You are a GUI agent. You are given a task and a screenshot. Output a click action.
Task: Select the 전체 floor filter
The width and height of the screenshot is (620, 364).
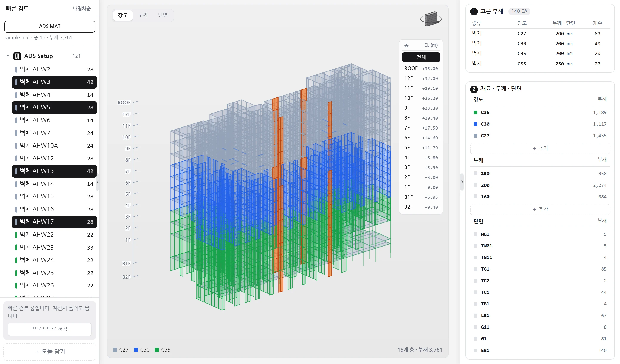pyautogui.click(x=421, y=57)
